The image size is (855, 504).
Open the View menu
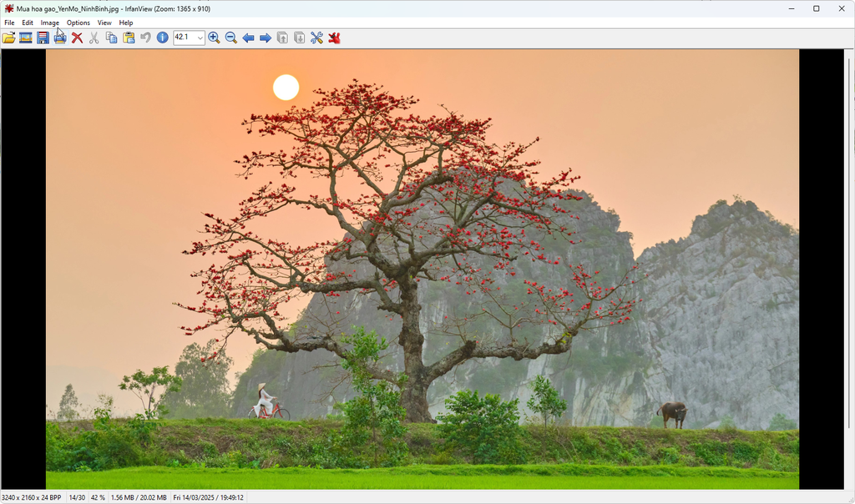point(104,23)
